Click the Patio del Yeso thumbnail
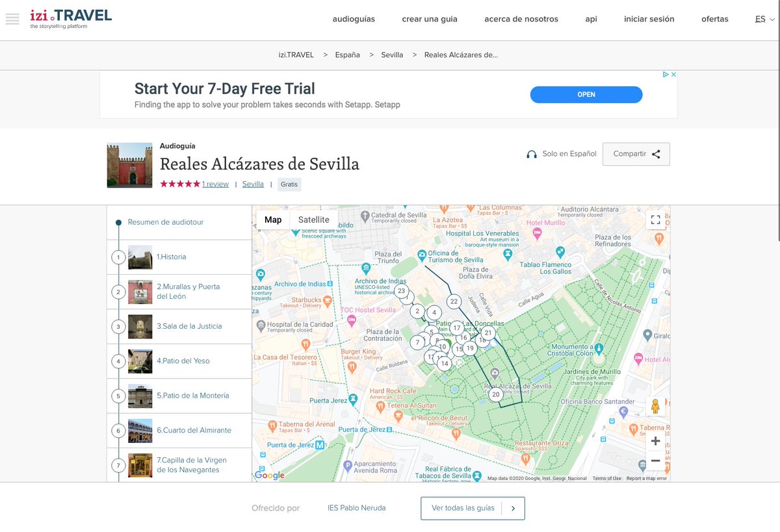Viewport: 780px width, 532px height. tap(140, 361)
